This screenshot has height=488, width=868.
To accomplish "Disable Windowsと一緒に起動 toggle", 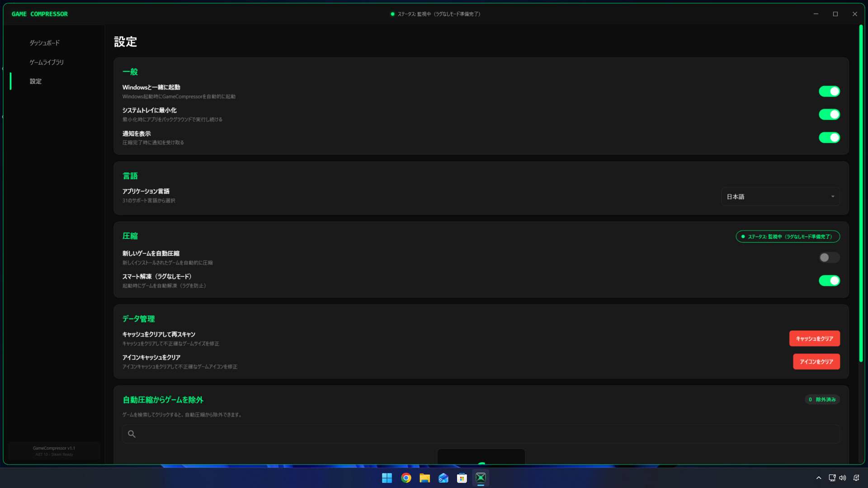I will [829, 92].
